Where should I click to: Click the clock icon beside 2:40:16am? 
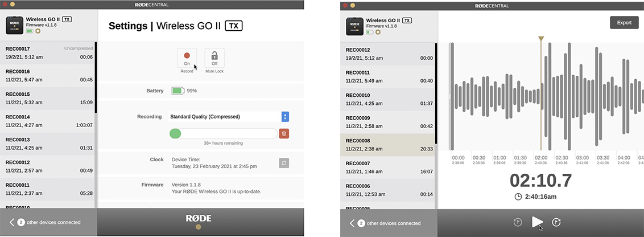(x=518, y=197)
